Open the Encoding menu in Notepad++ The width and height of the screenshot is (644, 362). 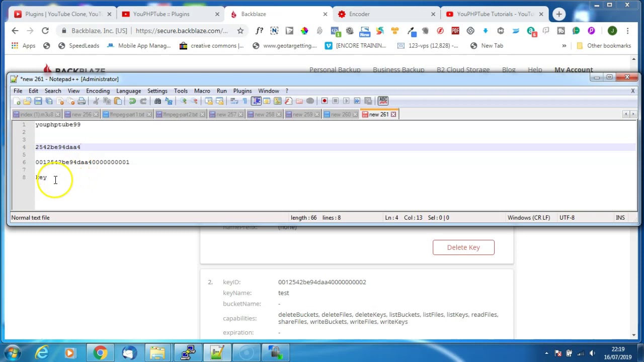pos(98,91)
